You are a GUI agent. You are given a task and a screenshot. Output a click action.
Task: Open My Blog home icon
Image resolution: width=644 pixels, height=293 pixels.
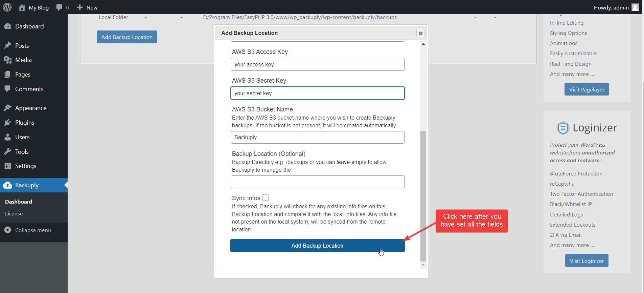click(22, 7)
